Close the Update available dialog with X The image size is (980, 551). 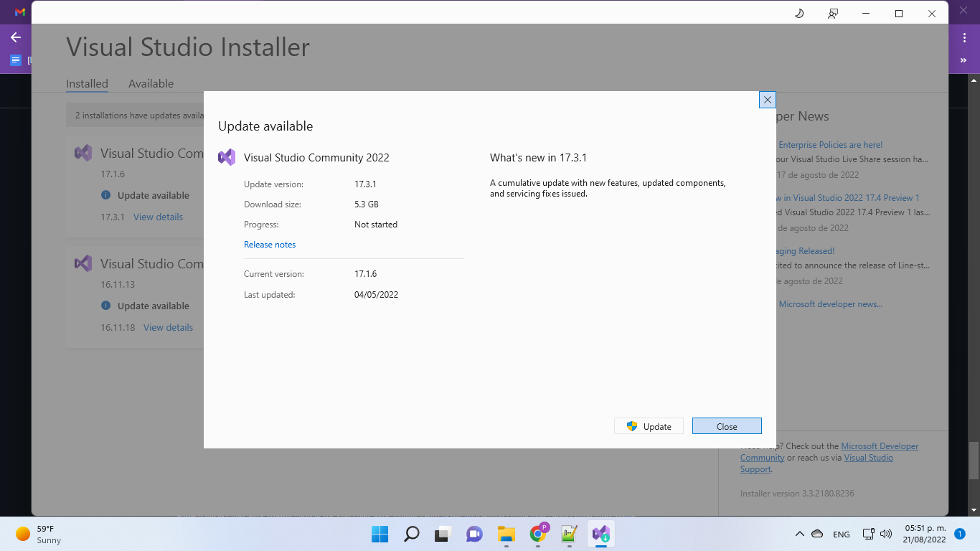pos(767,100)
